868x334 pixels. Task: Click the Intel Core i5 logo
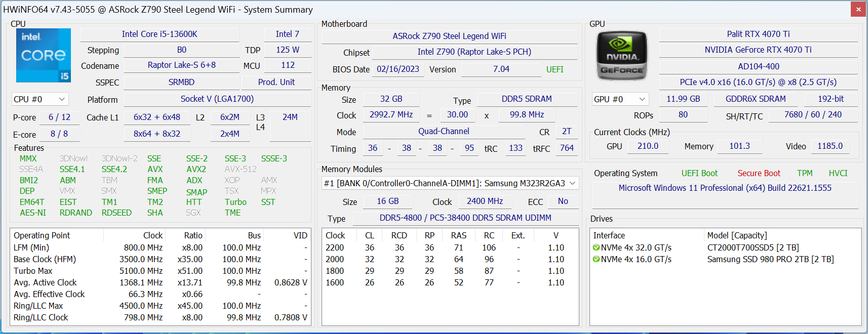(44, 55)
